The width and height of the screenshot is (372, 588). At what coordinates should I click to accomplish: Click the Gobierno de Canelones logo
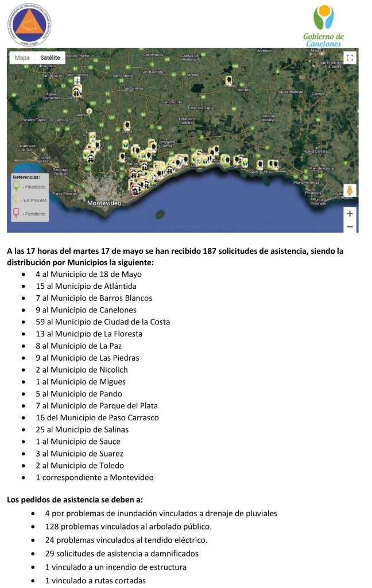pyautogui.click(x=323, y=25)
